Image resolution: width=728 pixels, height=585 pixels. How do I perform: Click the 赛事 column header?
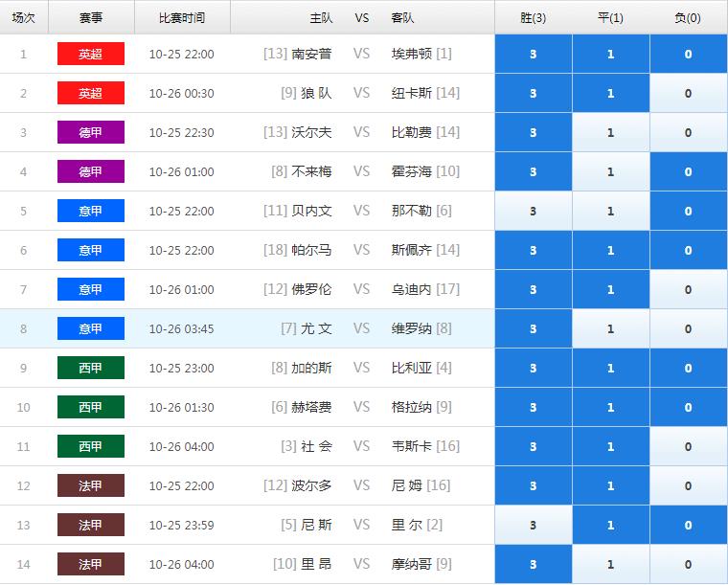point(91,17)
